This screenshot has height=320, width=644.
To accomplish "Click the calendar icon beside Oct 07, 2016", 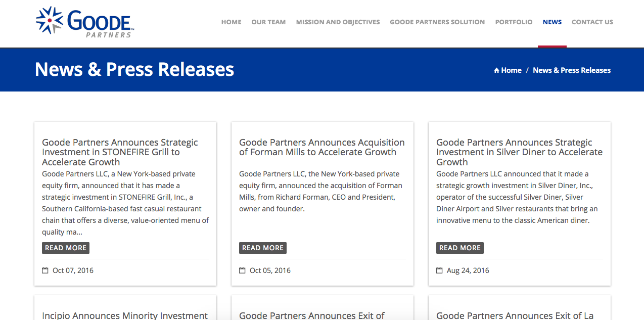I will [x=43, y=270].
